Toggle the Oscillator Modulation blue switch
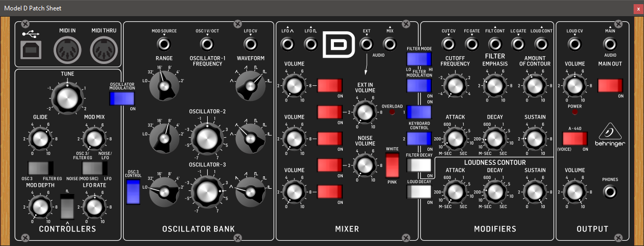 click(123, 99)
